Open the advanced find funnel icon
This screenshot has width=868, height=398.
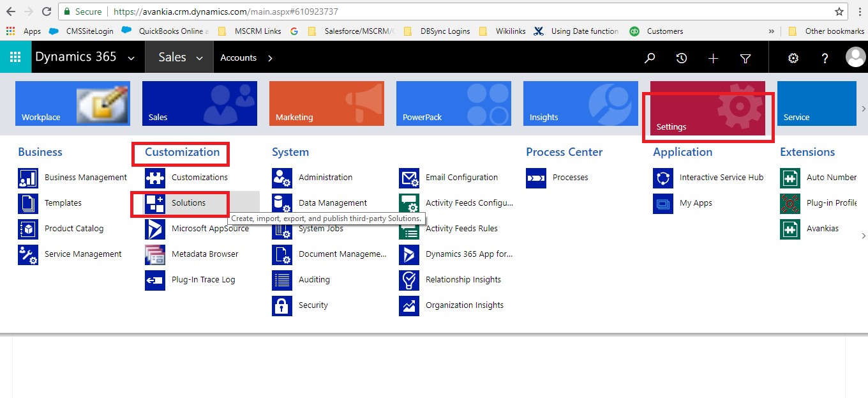click(745, 58)
